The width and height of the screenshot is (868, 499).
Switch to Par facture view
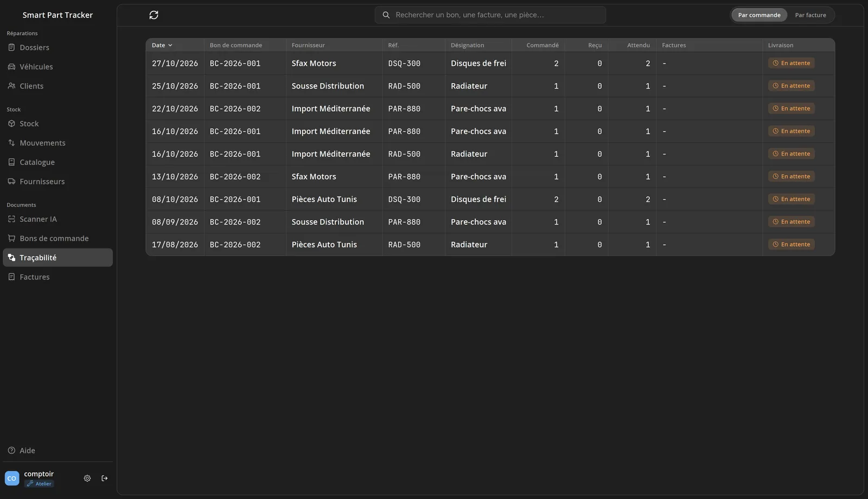pos(810,15)
